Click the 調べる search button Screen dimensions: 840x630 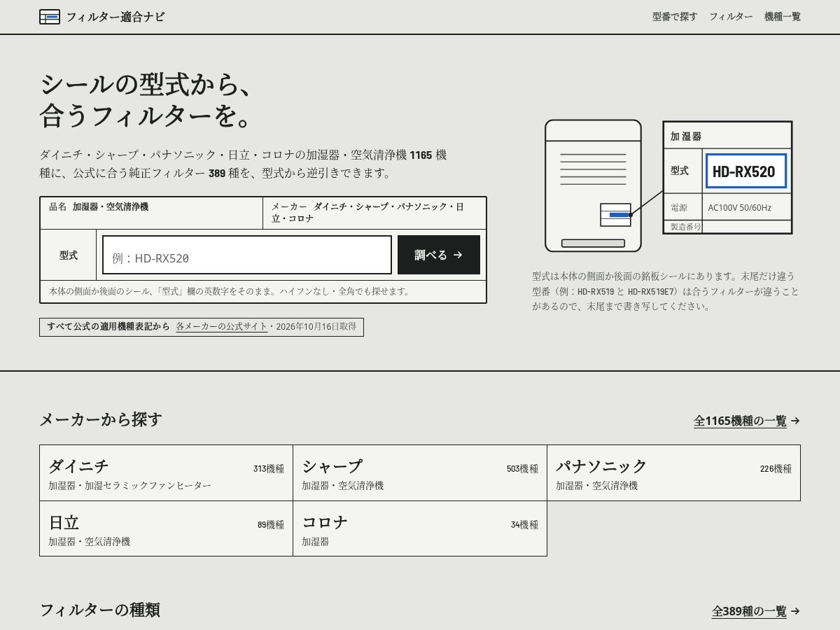click(x=439, y=255)
